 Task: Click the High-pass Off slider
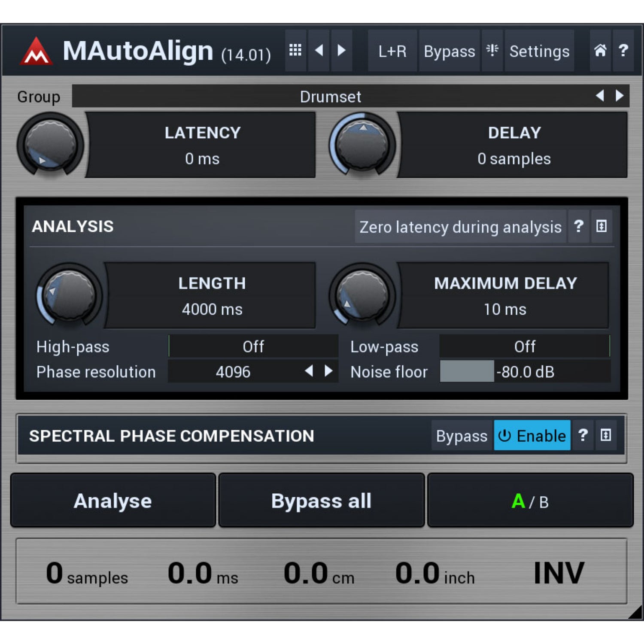click(253, 346)
